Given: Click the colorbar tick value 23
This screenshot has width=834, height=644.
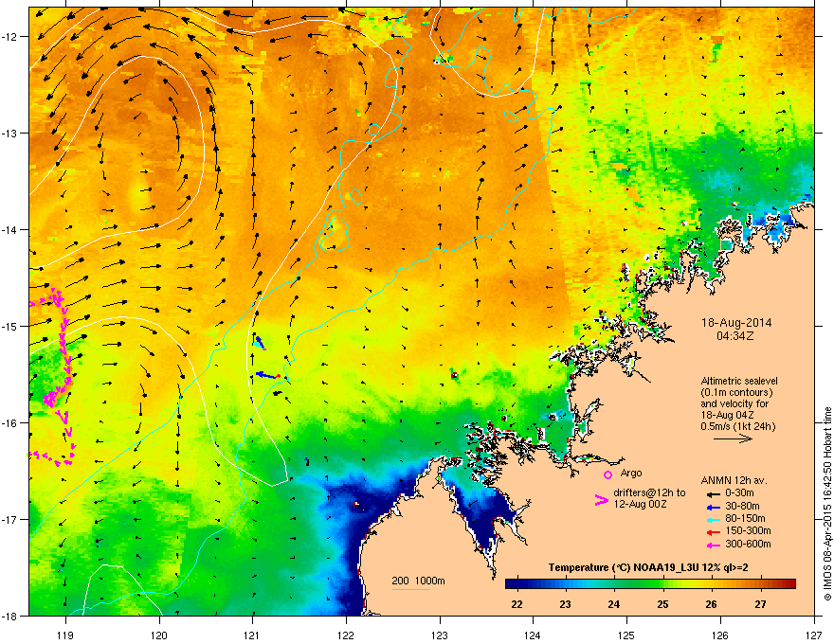Looking at the screenshot, I should pos(566,604).
